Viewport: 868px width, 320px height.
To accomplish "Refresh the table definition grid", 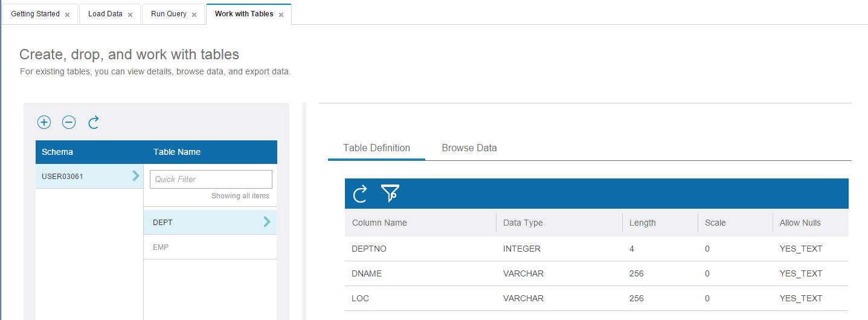I will click(360, 194).
